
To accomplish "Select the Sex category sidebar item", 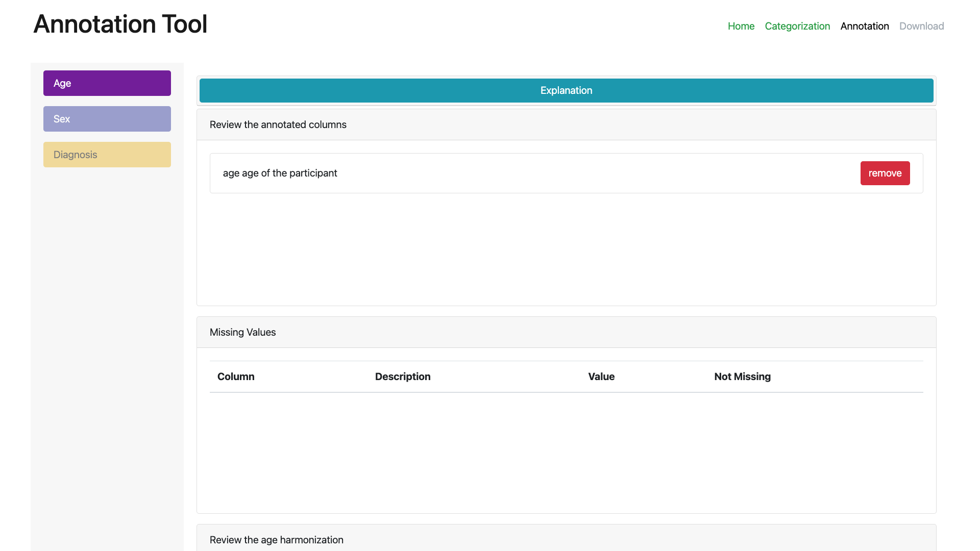I will (x=107, y=118).
